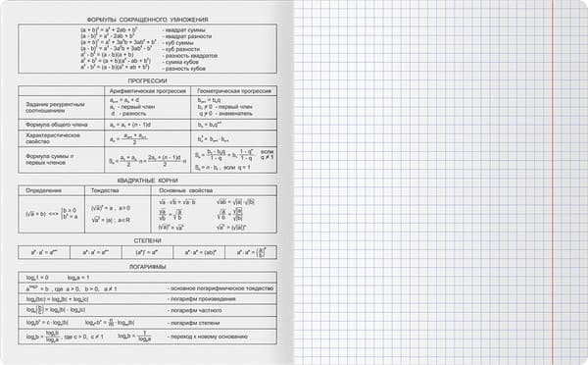Screen dimensions: 588x365
Task: Click the heading 'КВАДРАТНЫЕ КОРНИ'
Action: (x=147, y=181)
